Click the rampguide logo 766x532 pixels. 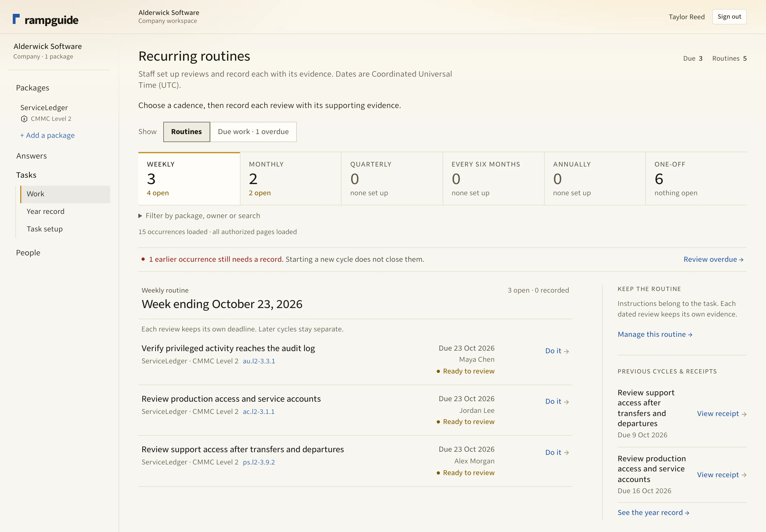[45, 20]
